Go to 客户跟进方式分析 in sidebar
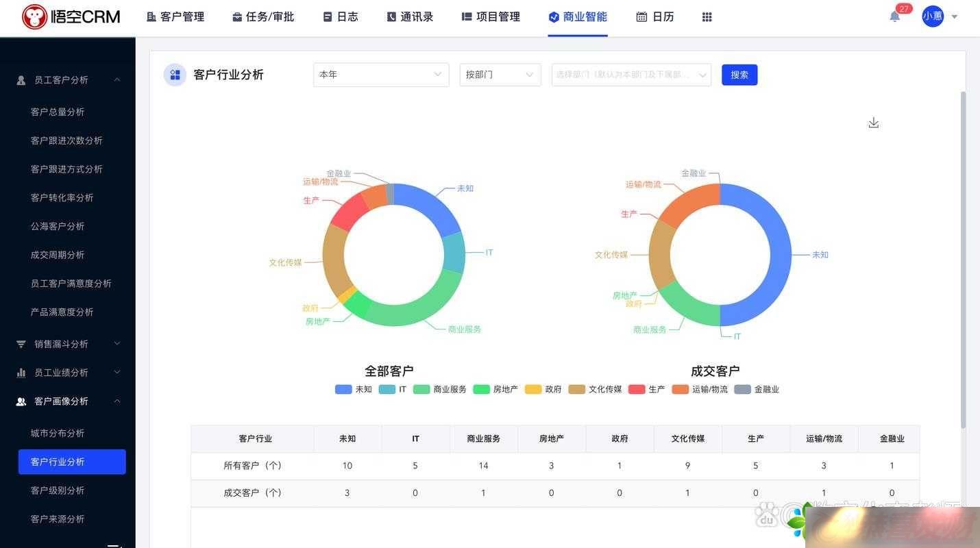 coord(66,169)
